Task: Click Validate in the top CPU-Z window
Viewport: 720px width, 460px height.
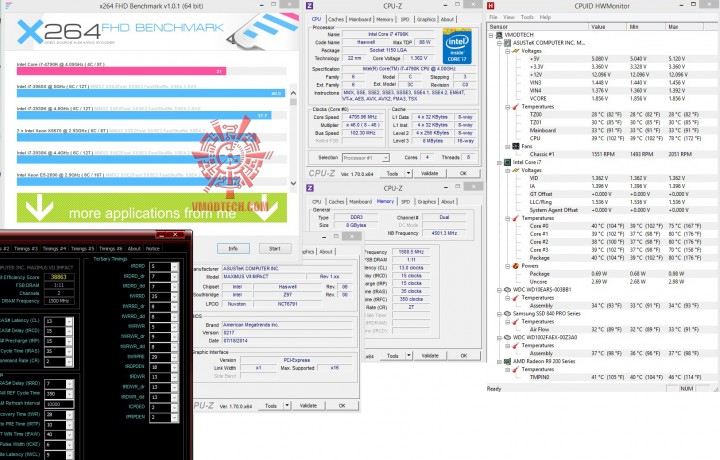Action: point(430,174)
